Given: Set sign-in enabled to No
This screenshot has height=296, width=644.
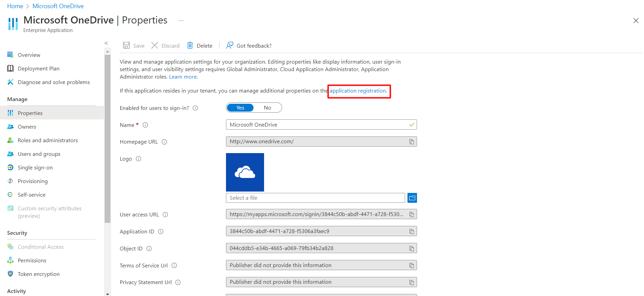Looking at the screenshot, I should pyautogui.click(x=267, y=108).
